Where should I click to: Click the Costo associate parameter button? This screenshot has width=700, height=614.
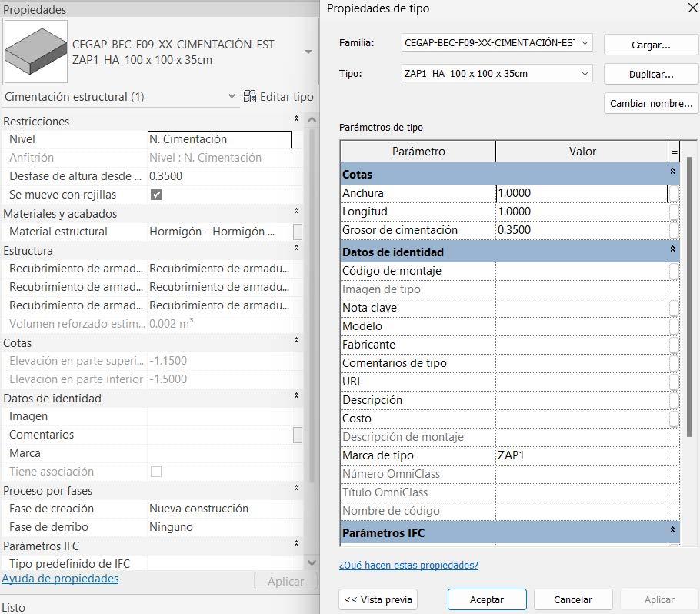(x=674, y=419)
